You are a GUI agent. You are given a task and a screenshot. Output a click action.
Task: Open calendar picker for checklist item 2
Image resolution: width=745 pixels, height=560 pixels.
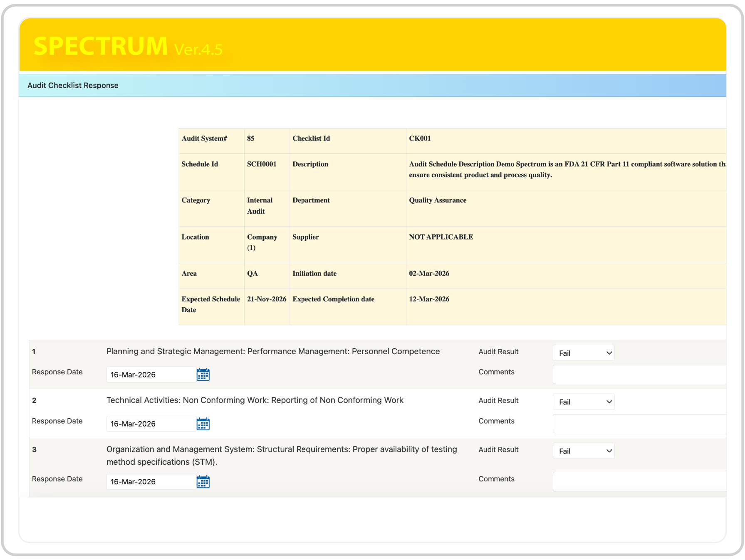(x=203, y=424)
